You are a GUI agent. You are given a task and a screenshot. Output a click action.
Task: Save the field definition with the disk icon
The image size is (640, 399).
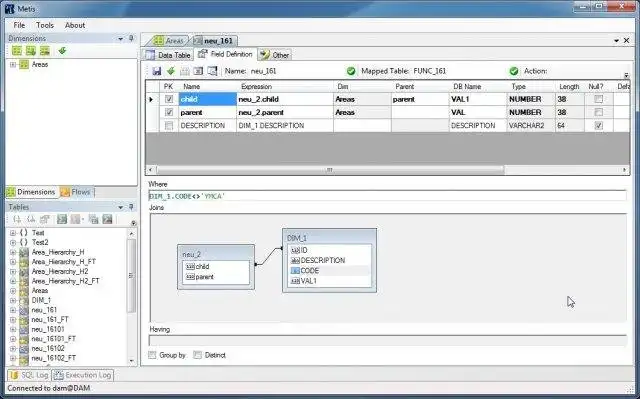pos(157,71)
